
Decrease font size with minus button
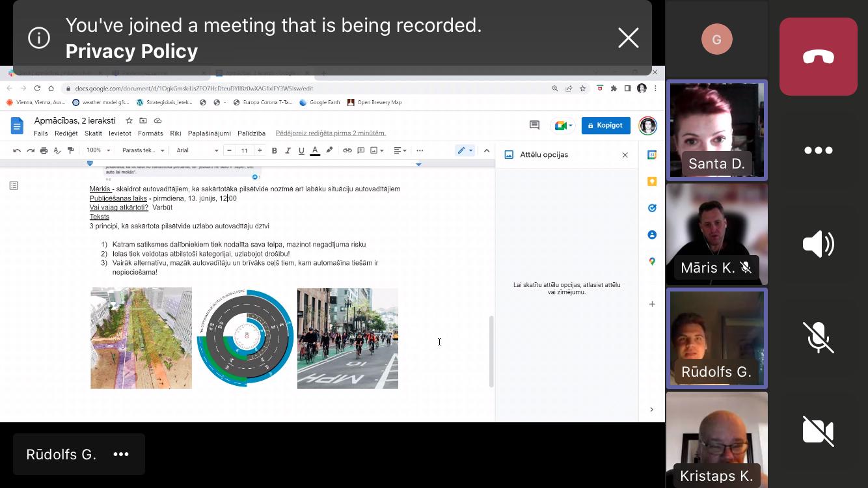(229, 150)
